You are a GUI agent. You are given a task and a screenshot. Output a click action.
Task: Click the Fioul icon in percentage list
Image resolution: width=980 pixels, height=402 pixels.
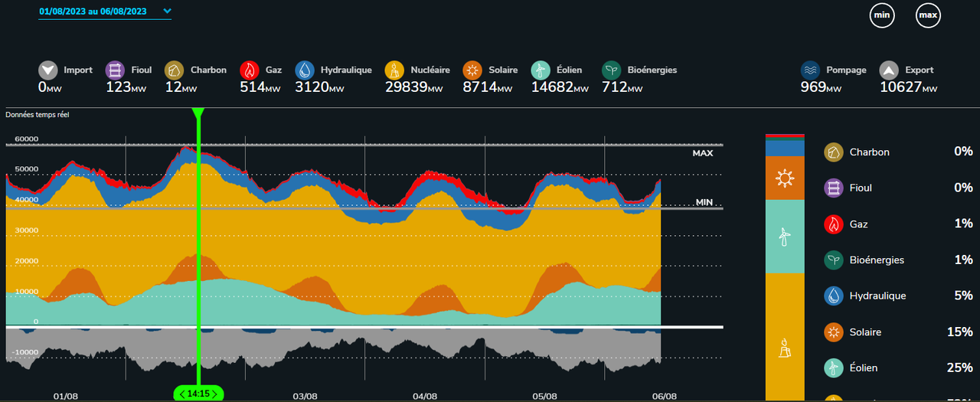pos(833,188)
